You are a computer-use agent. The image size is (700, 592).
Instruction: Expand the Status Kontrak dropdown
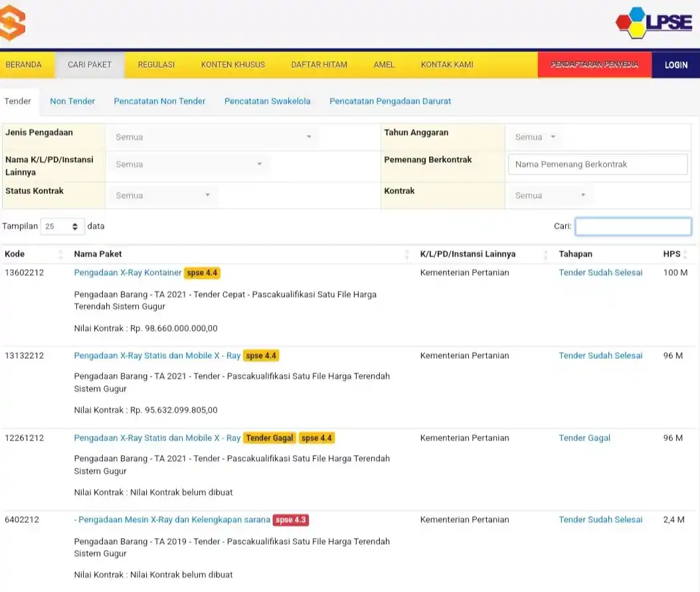coord(162,196)
